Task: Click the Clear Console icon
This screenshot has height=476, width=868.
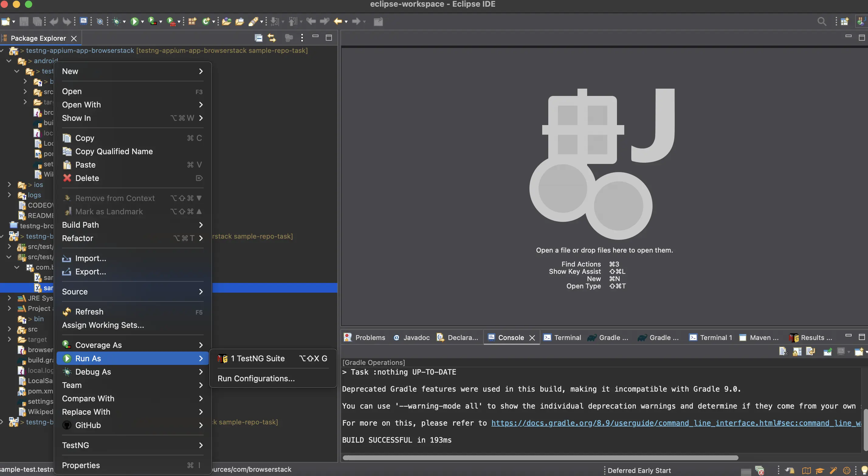Action: tap(783, 352)
